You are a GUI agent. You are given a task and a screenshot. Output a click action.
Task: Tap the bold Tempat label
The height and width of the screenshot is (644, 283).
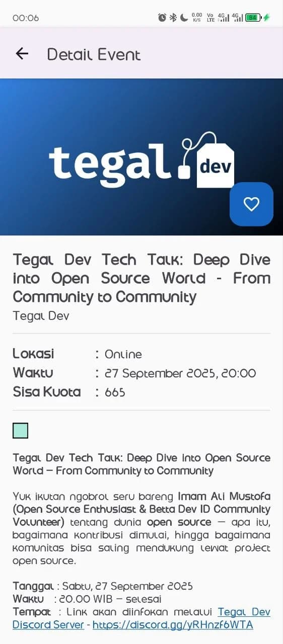point(32,612)
